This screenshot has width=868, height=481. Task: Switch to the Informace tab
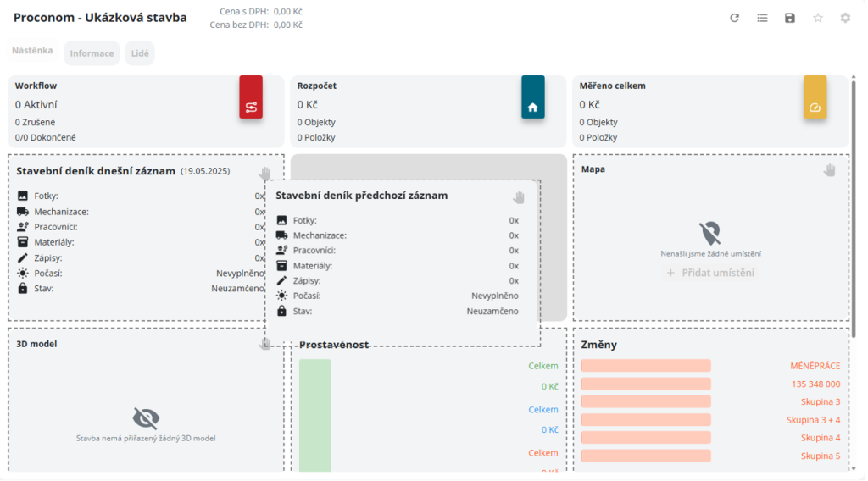point(92,53)
